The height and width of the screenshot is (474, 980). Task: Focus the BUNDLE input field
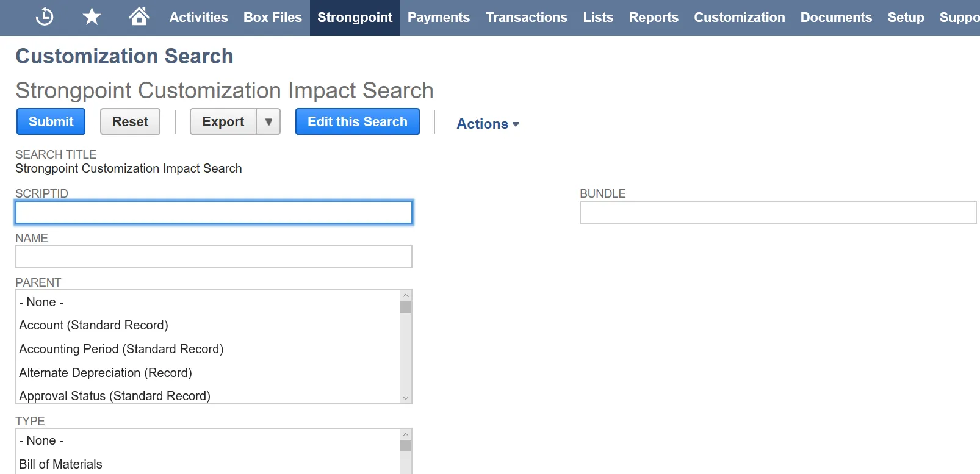click(778, 212)
